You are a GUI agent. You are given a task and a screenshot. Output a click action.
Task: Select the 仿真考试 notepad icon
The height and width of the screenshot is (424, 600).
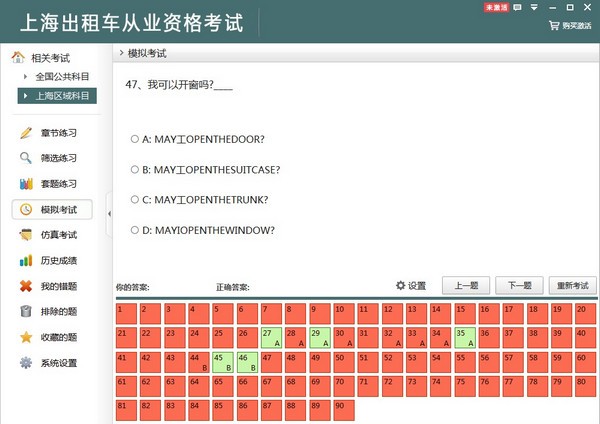coord(26,235)
